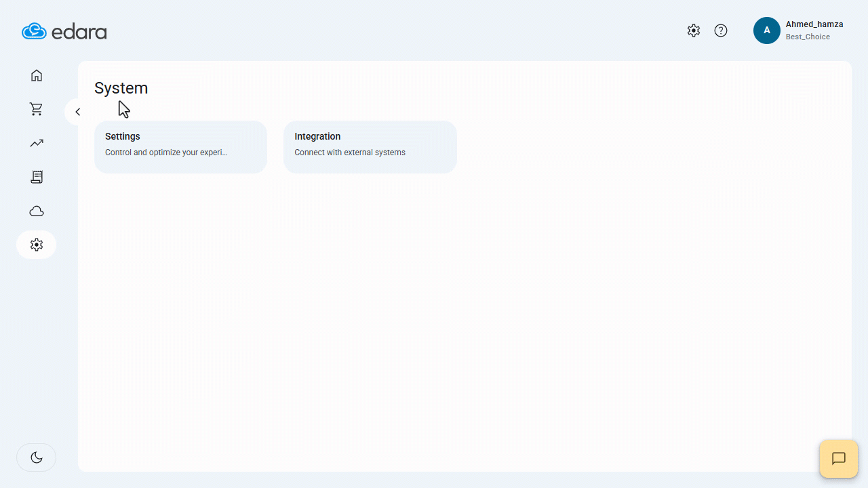Open the Settings card
The height and width of the screenshot is (488, 868).
click(180, 147)
